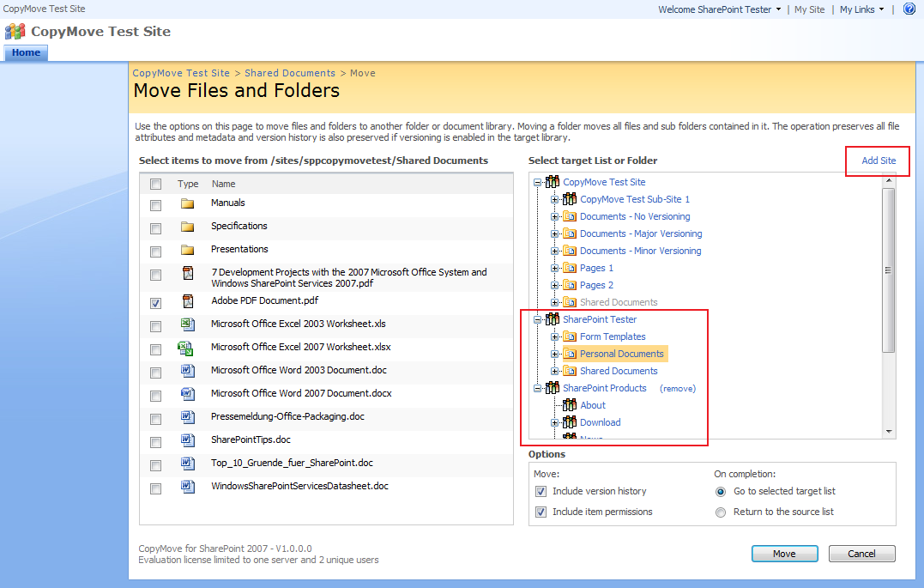The height and width of the screenshot is (588, 924).
Task: Click the Manuals folder icon
Action: pyautogui.click(x=187, y=203)
